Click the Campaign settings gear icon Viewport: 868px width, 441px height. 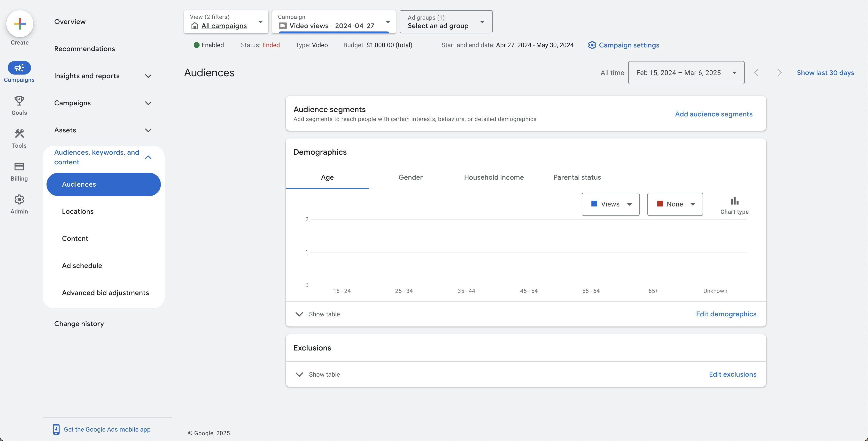592,45
